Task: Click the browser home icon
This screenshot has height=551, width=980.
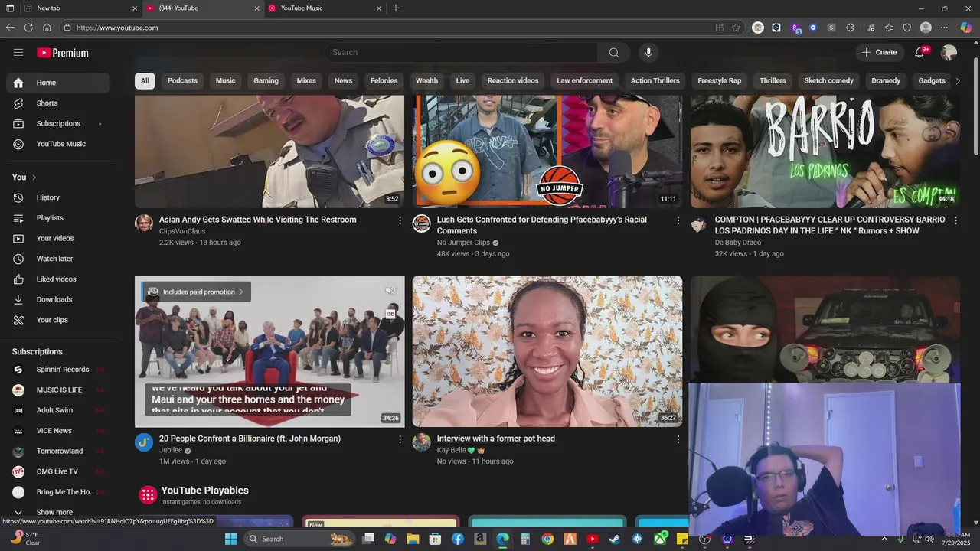Action: point(47,28)
